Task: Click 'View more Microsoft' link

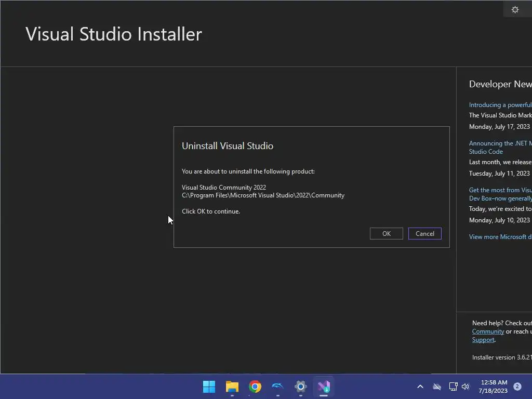Action: point(500,237)
